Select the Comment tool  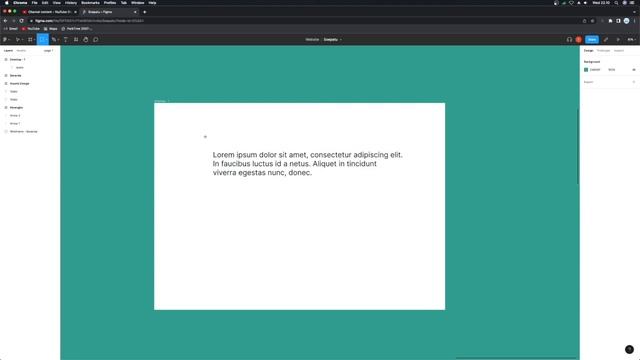[x=96, y=40]
